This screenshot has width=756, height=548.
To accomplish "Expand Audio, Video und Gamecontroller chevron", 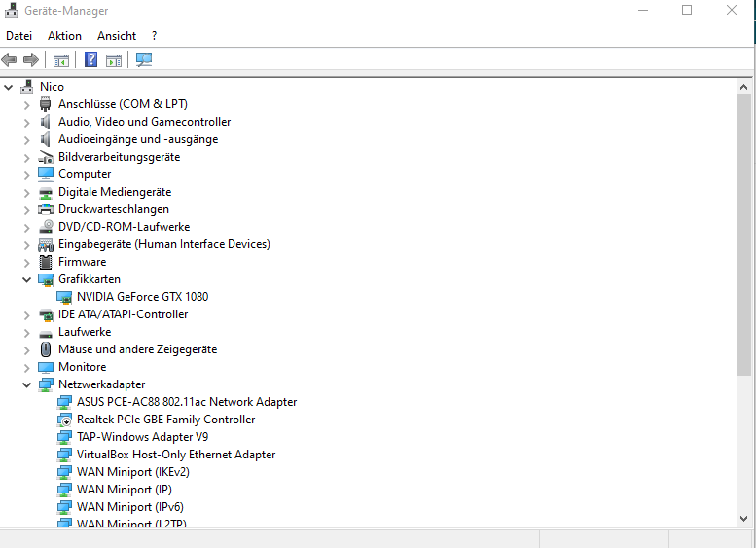I will (x=27, y=123).
